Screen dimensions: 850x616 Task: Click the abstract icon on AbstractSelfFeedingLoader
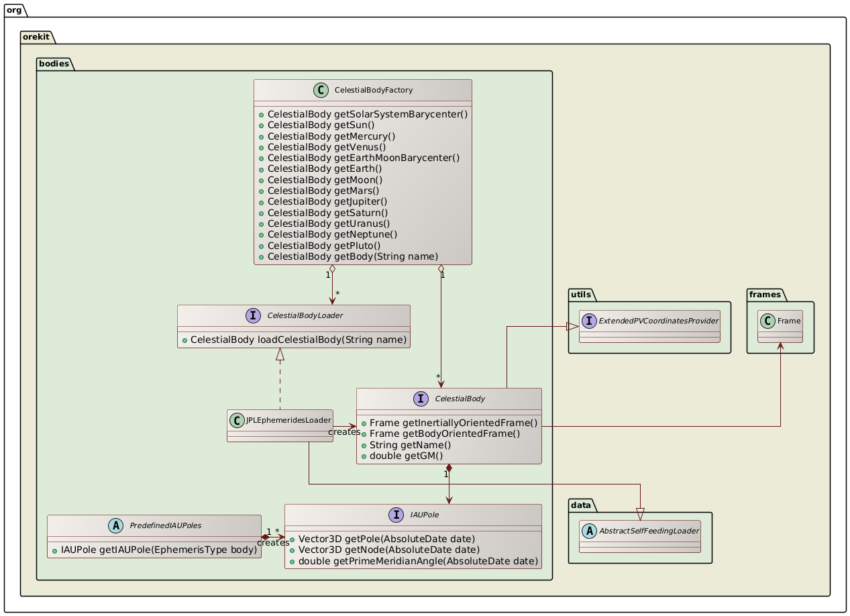click(588, 530)
